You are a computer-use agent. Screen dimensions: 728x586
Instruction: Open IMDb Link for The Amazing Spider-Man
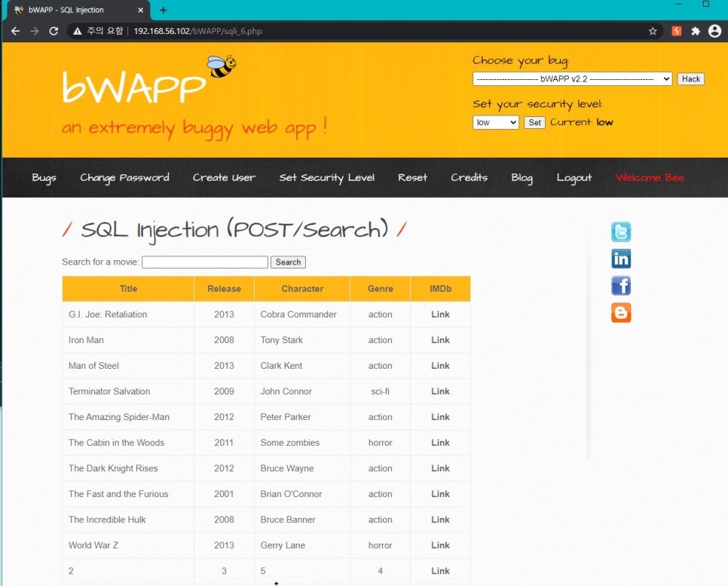[x=440, y=417]
